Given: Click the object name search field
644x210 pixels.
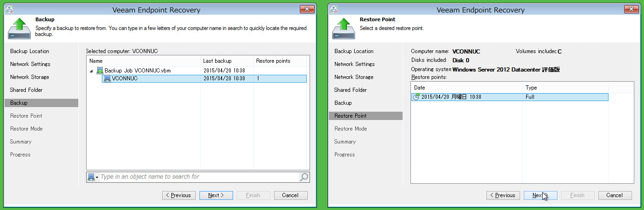Looking at the screenshot, I should pyautogui.click(x=199, y=177).
